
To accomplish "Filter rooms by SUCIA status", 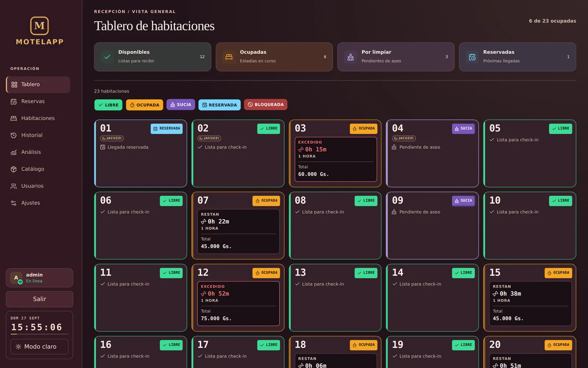I will tap(181, 105).
